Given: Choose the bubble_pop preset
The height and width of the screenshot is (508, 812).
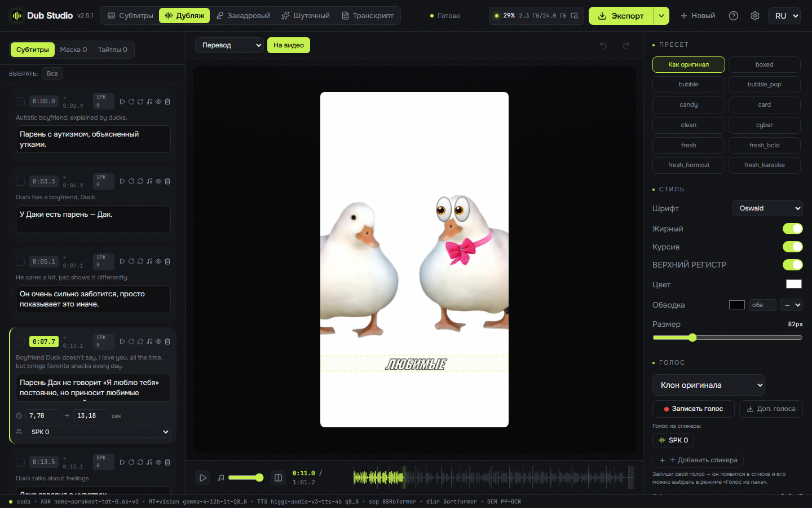Looking at the screenshot, I should tap(765, 85).
